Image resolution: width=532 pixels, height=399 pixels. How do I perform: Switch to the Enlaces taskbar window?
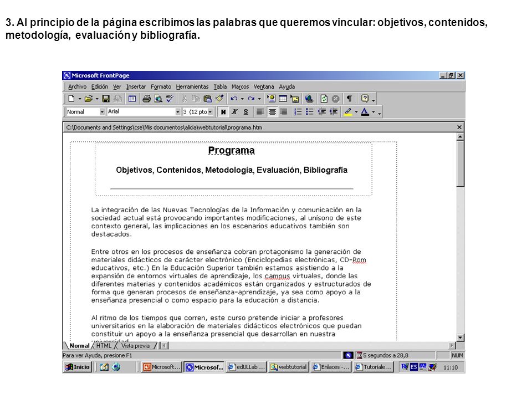331,367
